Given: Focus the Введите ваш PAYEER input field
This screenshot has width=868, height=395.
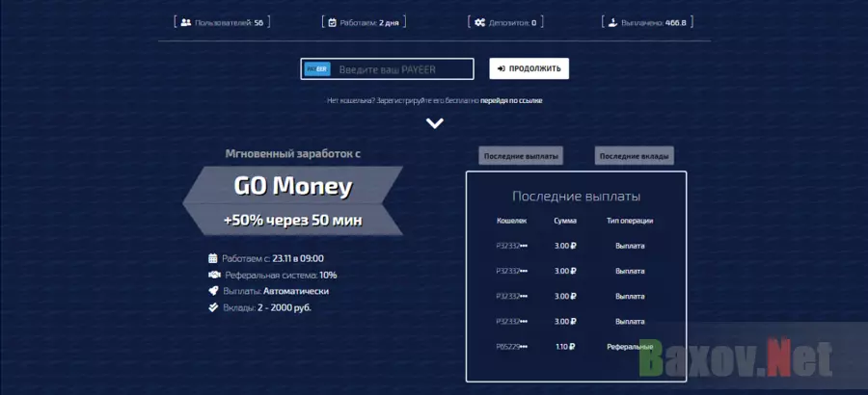Looking at the screenshot, I should [x=387, y=69].
